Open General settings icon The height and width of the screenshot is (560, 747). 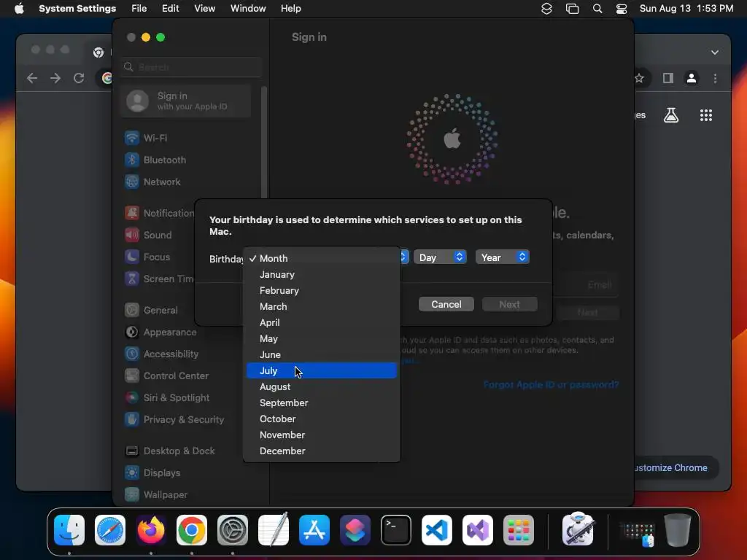pos(132,310)
